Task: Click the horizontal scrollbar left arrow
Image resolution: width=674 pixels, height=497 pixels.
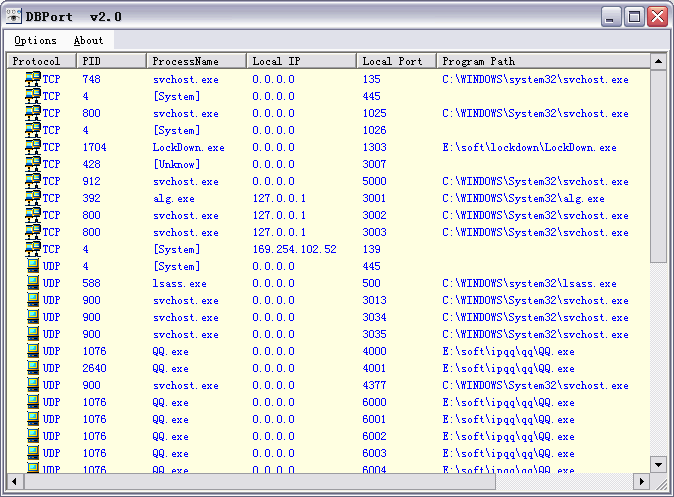Action: click(x=15, y=481)
